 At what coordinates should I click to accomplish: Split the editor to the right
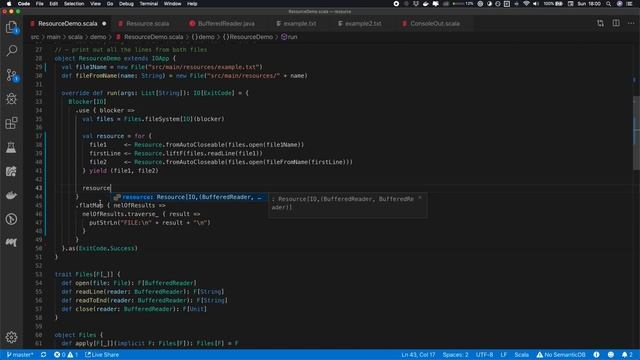[x=616, y=23]
